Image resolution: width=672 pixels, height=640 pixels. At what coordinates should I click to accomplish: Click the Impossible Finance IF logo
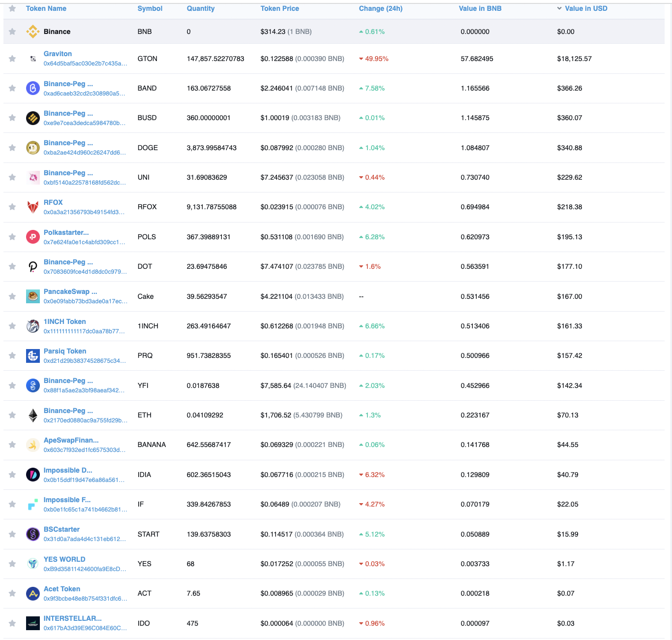[33, 504]
